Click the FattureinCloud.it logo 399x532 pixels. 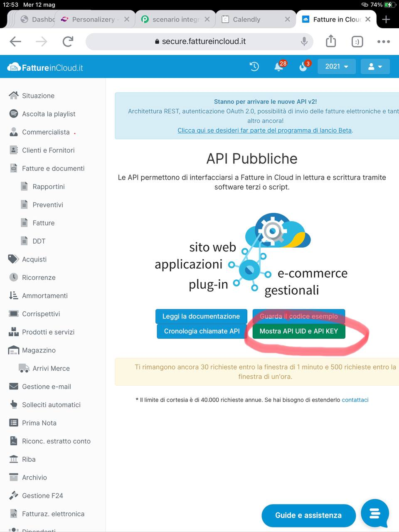click(45, 67)
